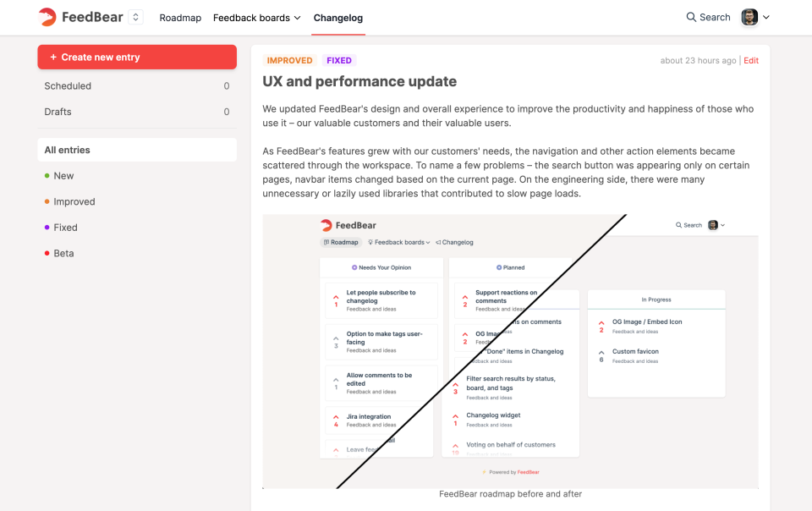
Task: Expand the account dropdown chevron
Action: [x=766, y=17]
